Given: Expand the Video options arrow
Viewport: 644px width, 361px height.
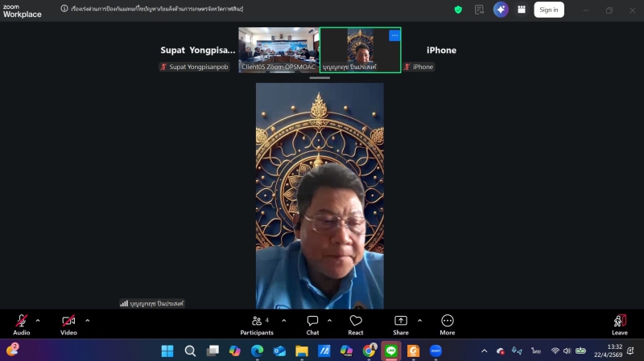Looking at the screenshot, I should coord(87,321).
